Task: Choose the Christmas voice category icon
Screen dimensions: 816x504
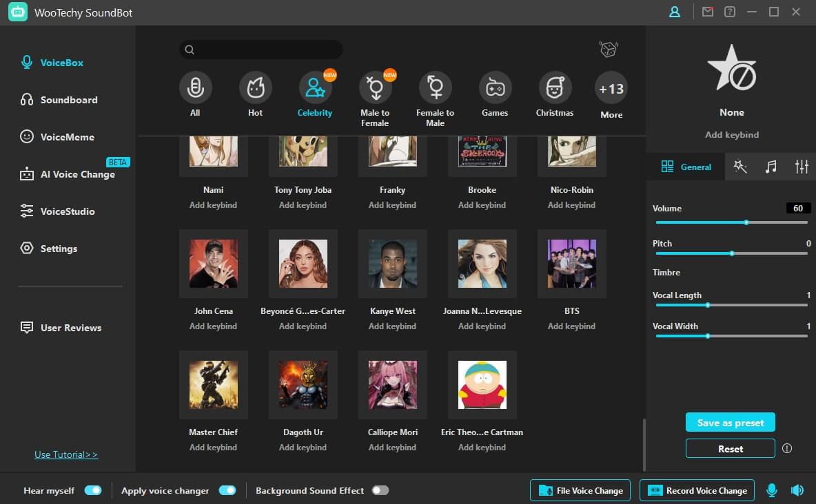Action: point(555,88)
